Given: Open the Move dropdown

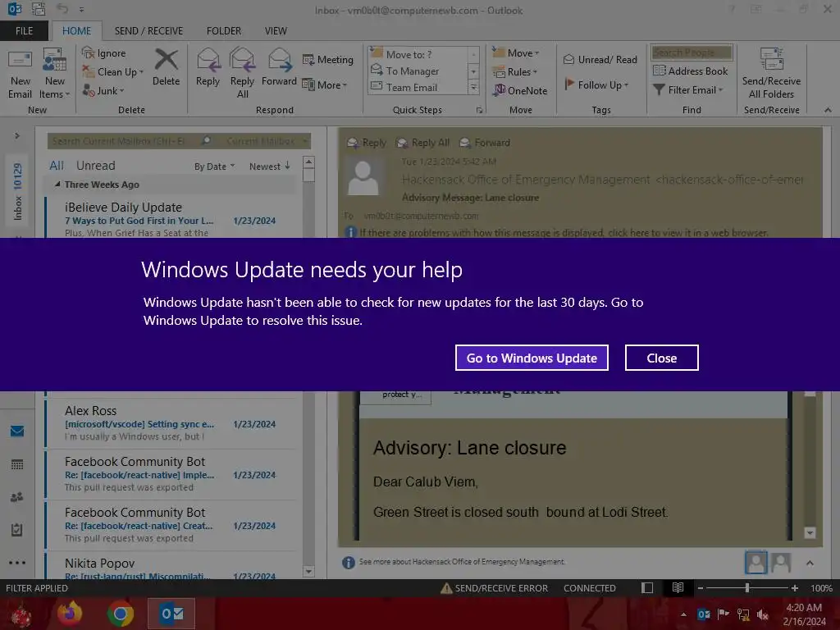Looking at the screenshot, I should pyautogui.click(x=516, y=53).
